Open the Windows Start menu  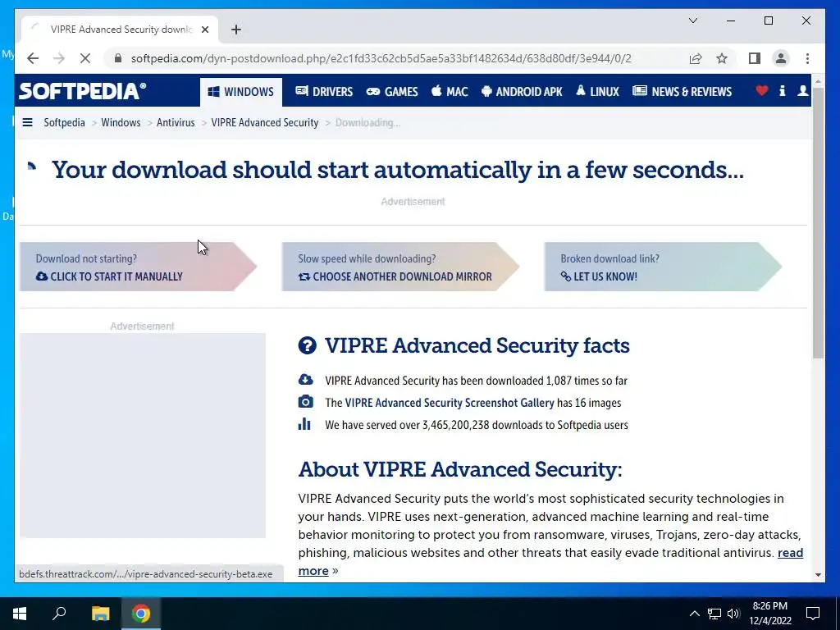coord(20,614)
